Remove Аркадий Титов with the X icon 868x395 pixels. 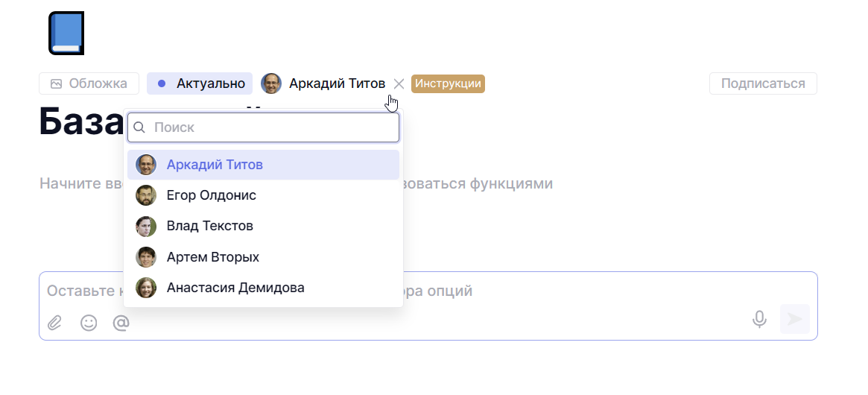[399, 83]
